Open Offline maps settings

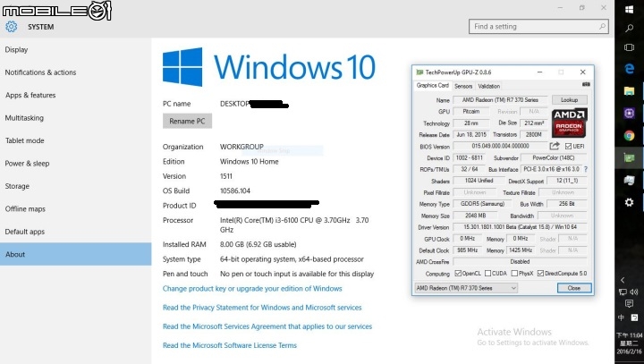75,208
